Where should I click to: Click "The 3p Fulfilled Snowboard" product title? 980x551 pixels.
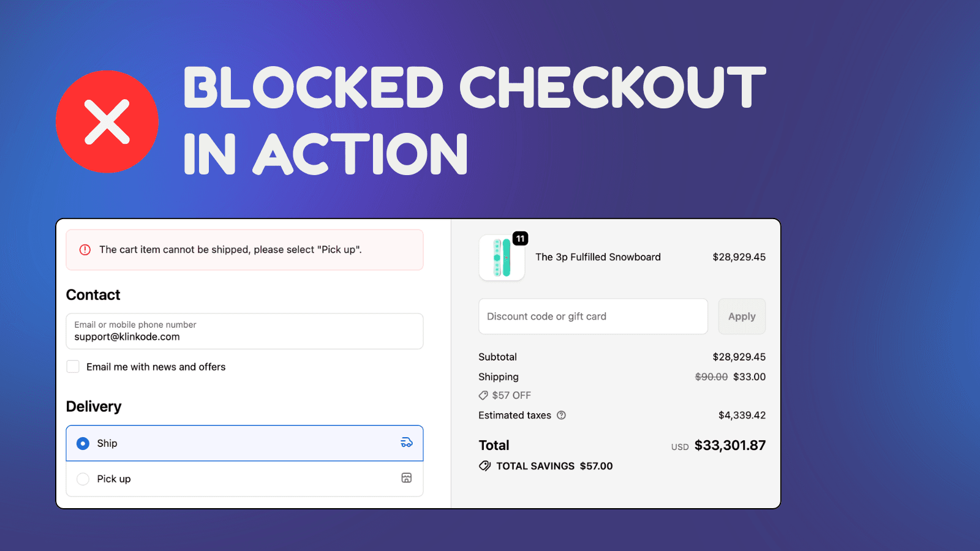tap(598, 257)
